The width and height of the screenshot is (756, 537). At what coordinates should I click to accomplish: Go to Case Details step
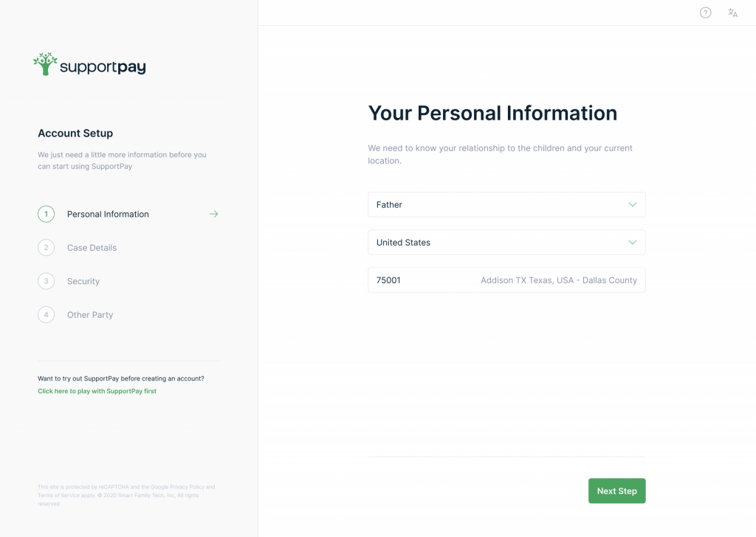click(92, 248)
